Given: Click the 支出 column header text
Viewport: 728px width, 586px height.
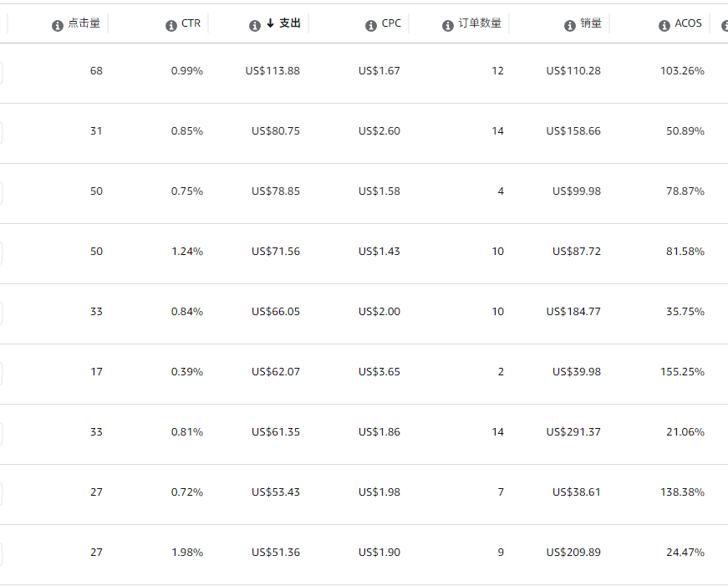Looking at the screenshot, I should coord(290,24).
